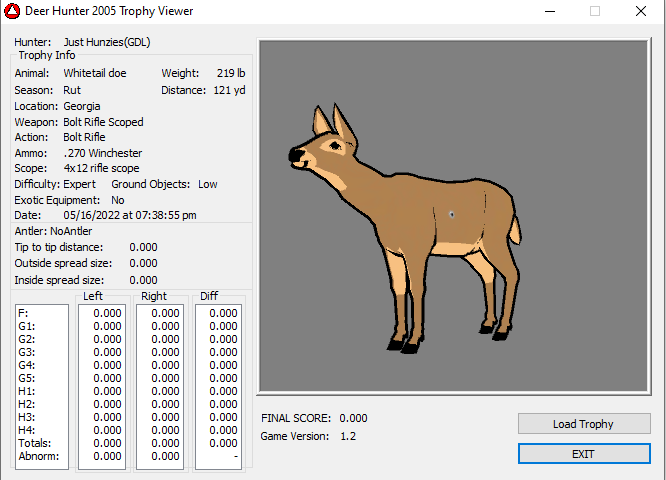666x480 pixels.
Task: Click the Deer Hunter title bar icon
Action: coord(12,11)
